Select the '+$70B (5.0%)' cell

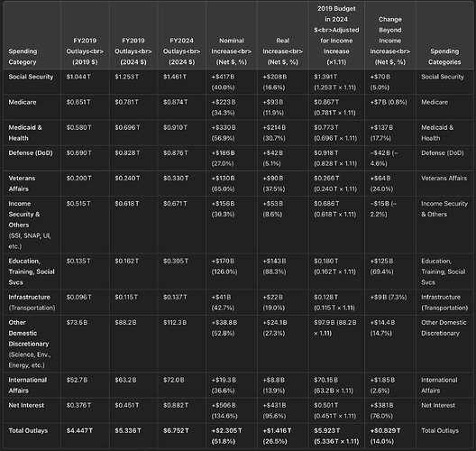coord(380,82)
